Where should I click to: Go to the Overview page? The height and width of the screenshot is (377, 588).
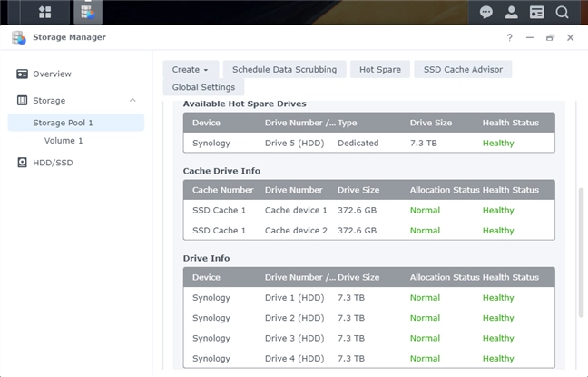(52, 74)
